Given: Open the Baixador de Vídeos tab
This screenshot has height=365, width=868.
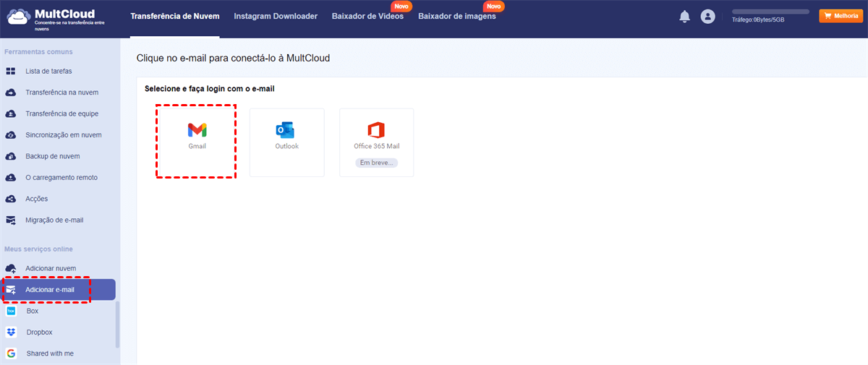Looking at the screenshot, I should point(367,17).
